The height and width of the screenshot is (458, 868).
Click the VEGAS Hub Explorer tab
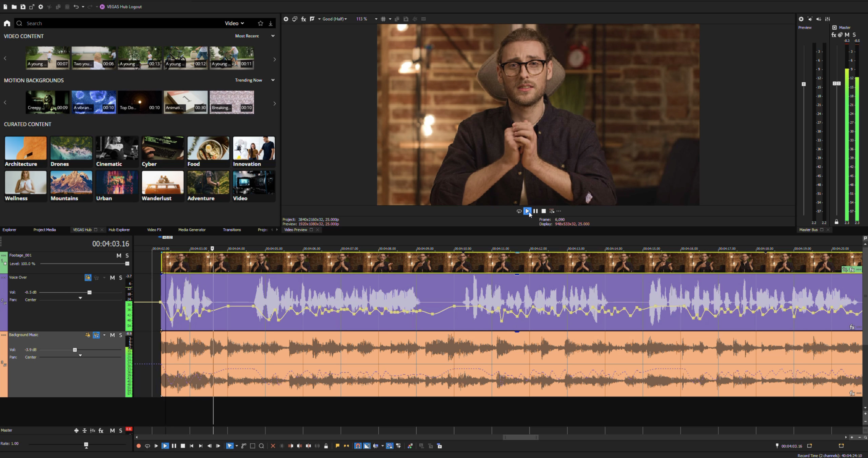click(118, 229)
